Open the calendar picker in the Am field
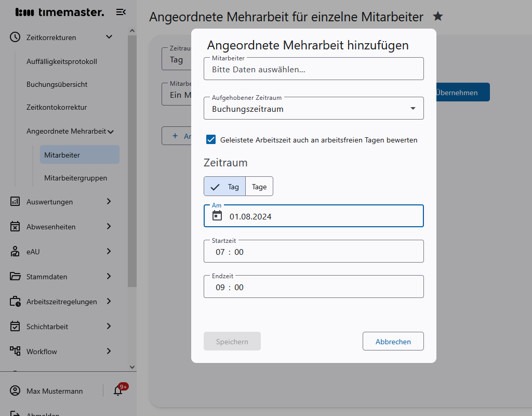This screenshot has width=532, height=416. point(217,216)
